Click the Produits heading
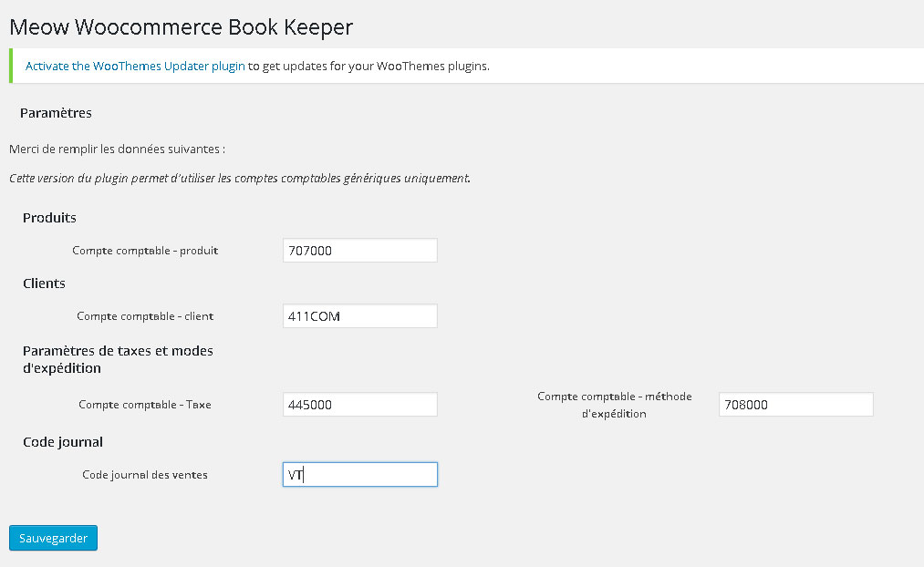The width and height of the screenshot is (924, 567). [49, 218]
